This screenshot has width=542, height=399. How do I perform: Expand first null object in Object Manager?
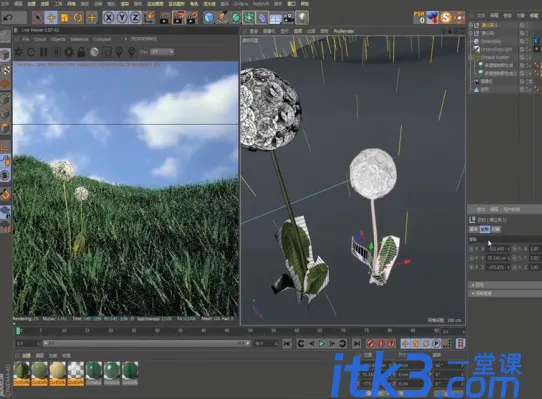tap(470, 25)
